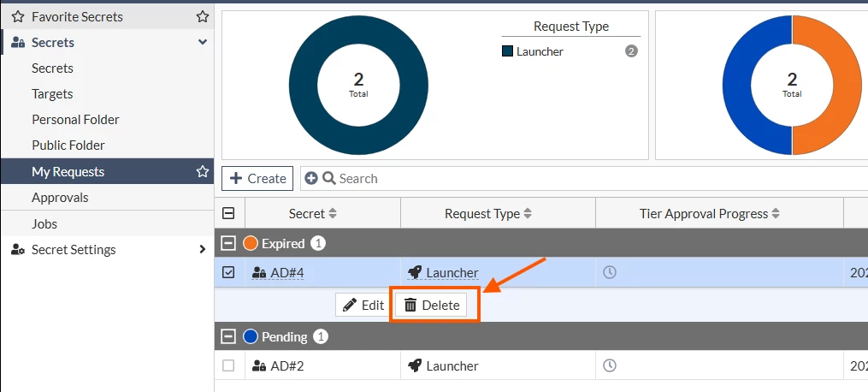Open the AD#2 secret link

pos(286,366)
